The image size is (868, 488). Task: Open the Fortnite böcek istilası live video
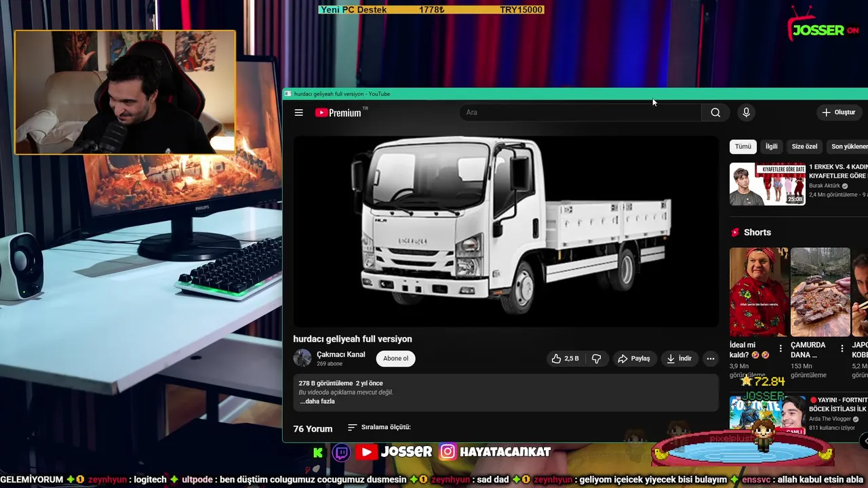[x=768, y=415]
